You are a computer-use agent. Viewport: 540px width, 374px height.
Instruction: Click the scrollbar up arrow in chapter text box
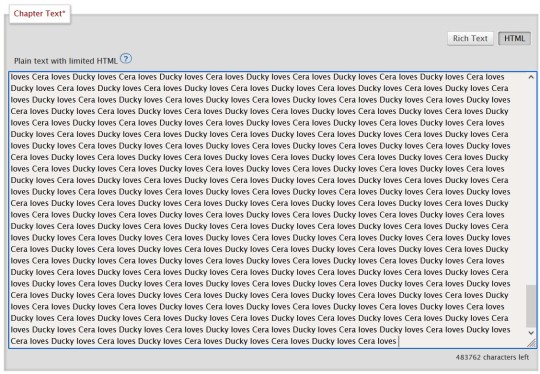[x=531, y=77]
